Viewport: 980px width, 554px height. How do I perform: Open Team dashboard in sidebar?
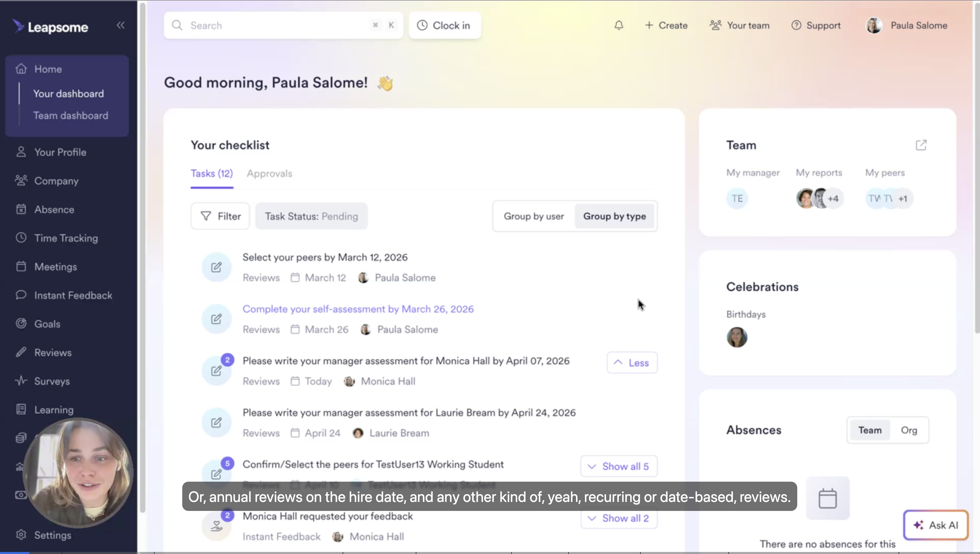tap(70, 116)
